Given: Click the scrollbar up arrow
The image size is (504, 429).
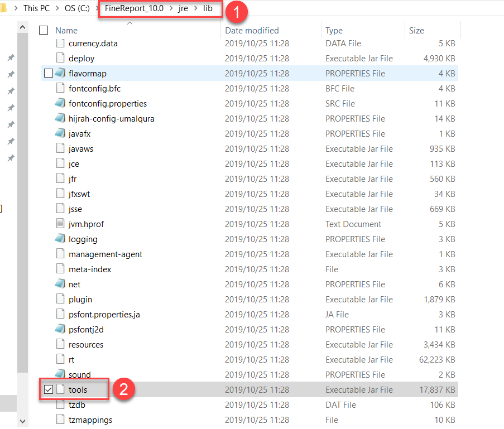Looking at the screenshot, I should (x=22, y=26).
